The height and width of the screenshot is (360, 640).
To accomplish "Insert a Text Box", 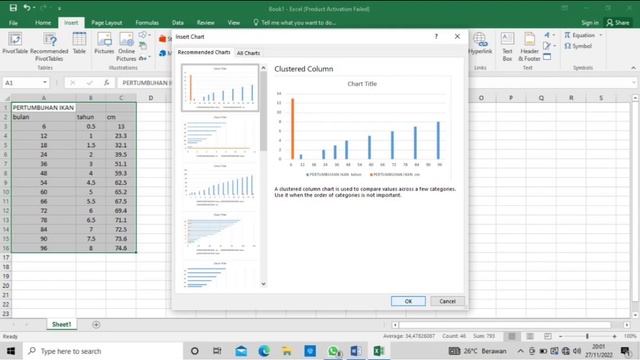I will pyautogui.click(x=507, y=47).
